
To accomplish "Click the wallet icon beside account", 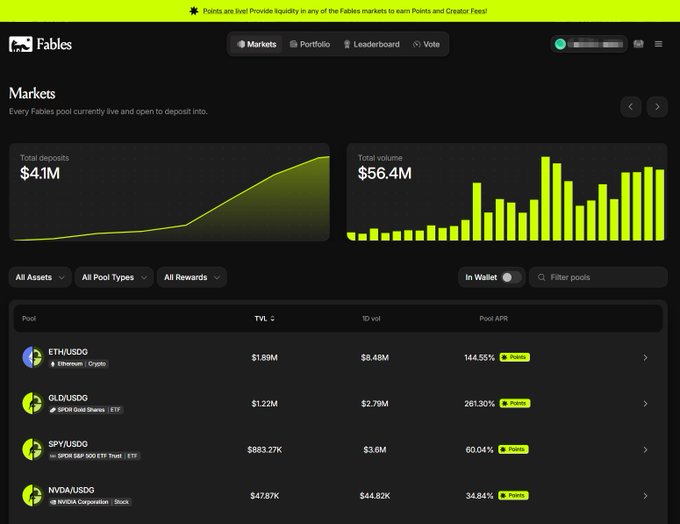I will 638,44.
